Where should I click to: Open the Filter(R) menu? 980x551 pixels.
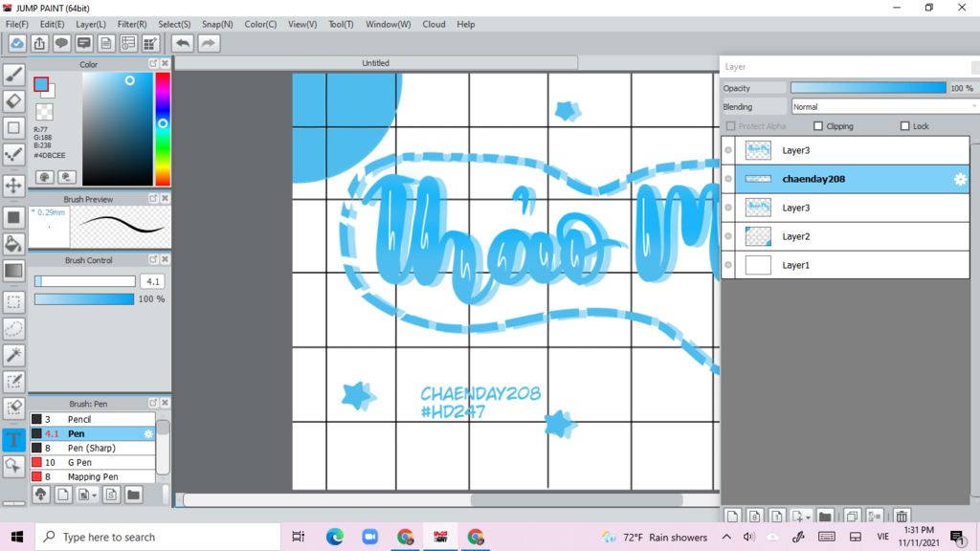click(132, 24)
